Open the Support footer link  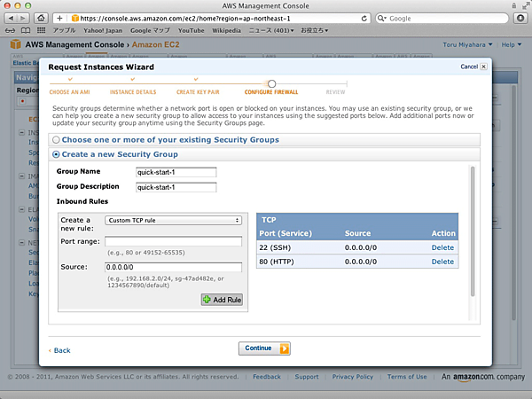pyautogui.click(x=307, y=377)
